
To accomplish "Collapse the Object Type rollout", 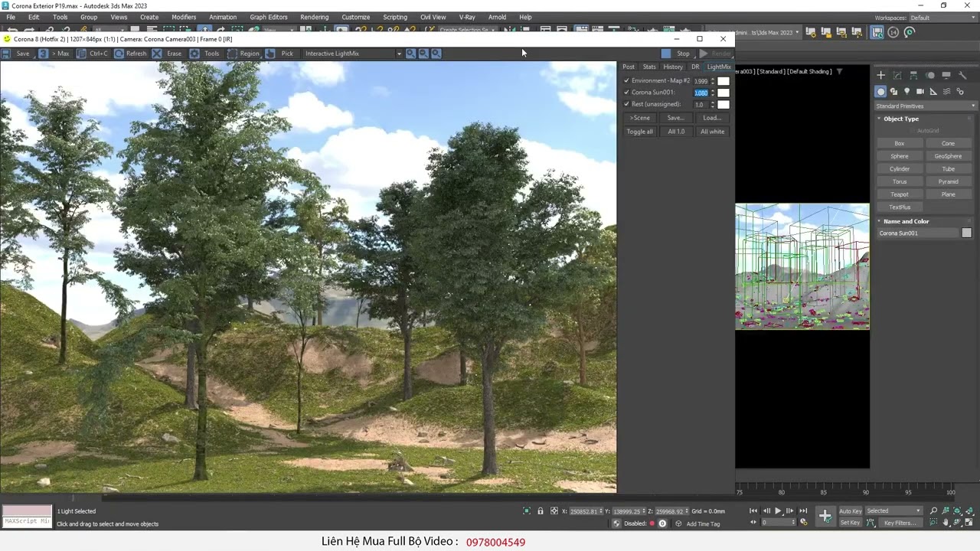I will point(900,119).
